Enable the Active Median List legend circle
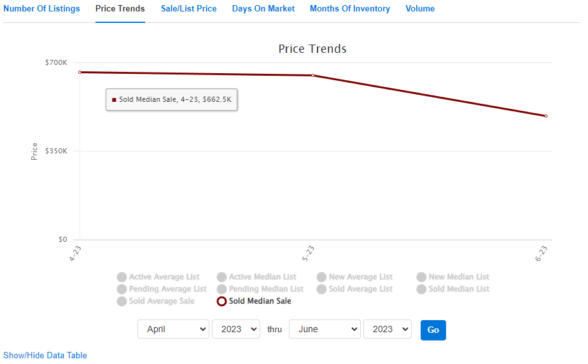The height and width of the screenshot is (364, 588). [x=221, y=277]
